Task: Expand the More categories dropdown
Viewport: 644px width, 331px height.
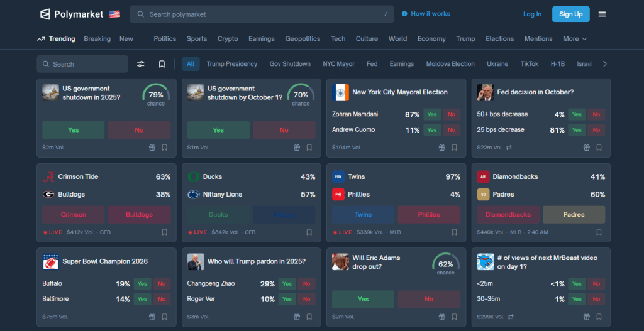Action: (575, 39)
